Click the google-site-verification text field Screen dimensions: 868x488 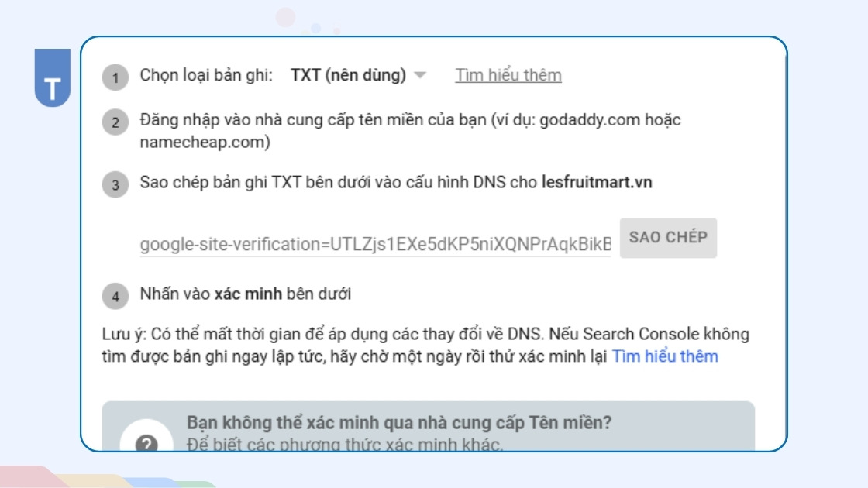tap(375, 245)
